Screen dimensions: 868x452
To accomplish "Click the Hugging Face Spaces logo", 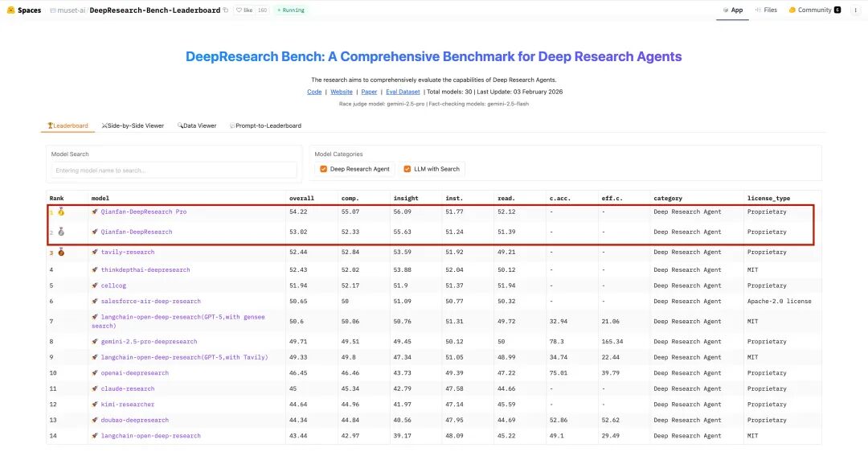I will [x=10, y=10].
